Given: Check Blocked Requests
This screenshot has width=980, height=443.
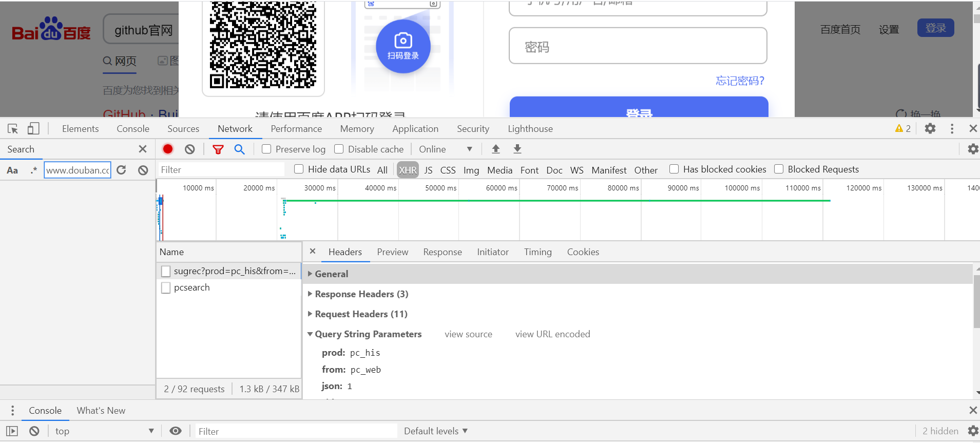Looking at the screenshot, I should point(779,169).
